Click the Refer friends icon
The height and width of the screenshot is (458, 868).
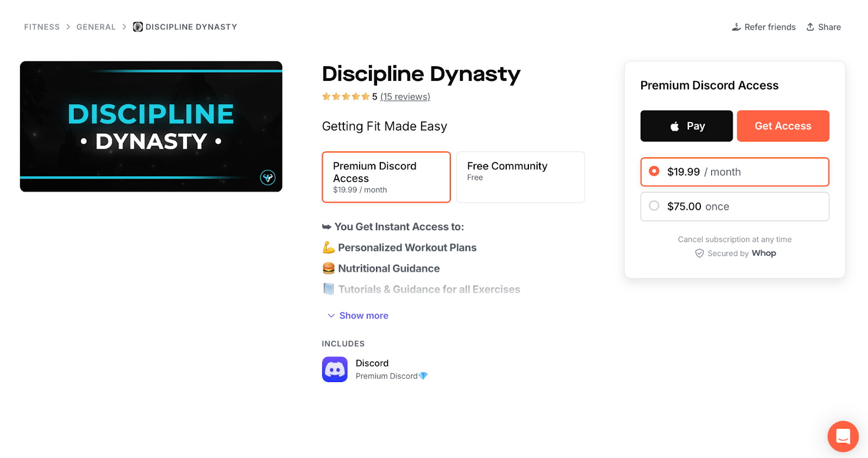pos(736,27)
